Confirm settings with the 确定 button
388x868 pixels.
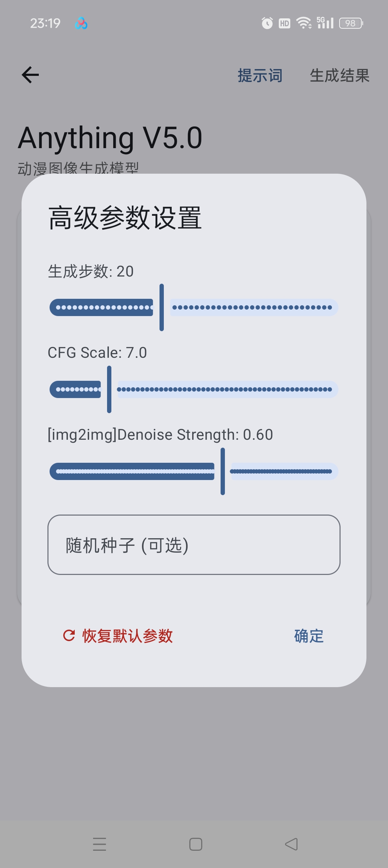point(309,636)
